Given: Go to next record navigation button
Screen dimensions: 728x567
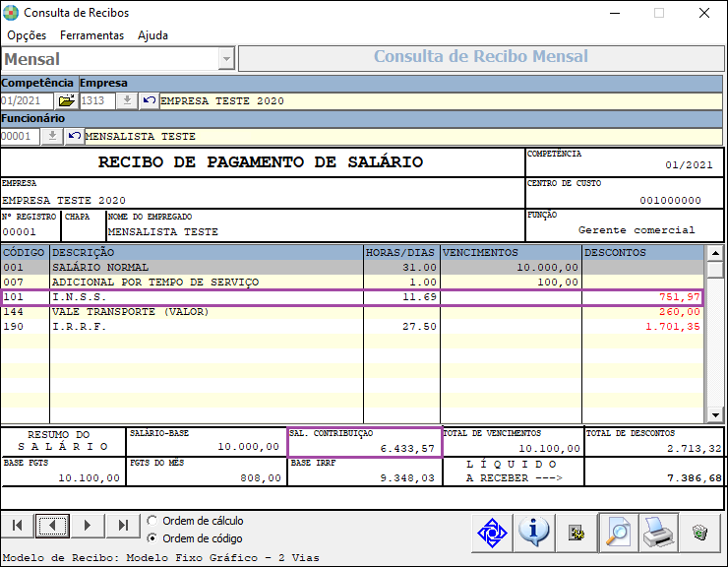Looking at the screenshot, I should [88, 526].
